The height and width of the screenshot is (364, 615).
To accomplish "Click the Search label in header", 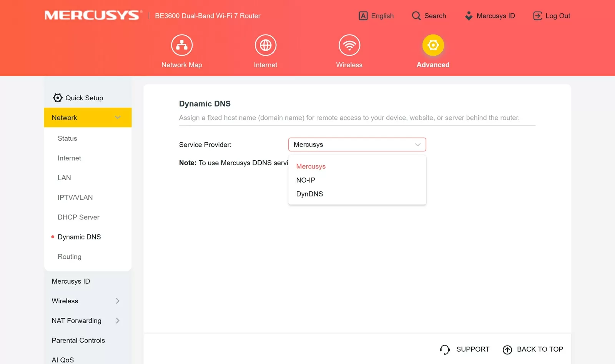I will [x=435, y=16].
